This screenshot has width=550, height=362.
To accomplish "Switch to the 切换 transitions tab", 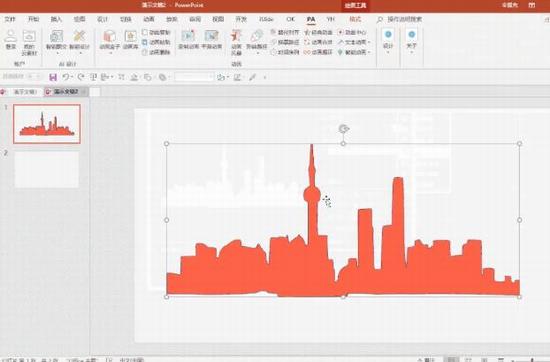I will tap(126, 19).
